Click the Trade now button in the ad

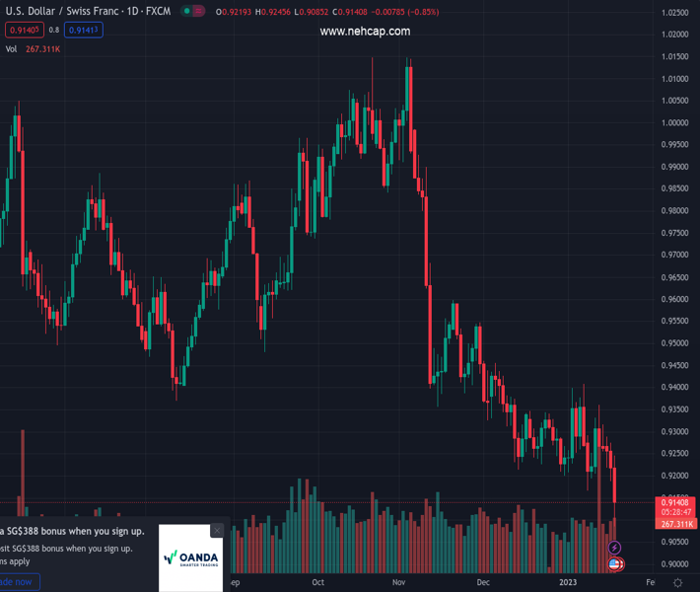(x=18, y=582)
